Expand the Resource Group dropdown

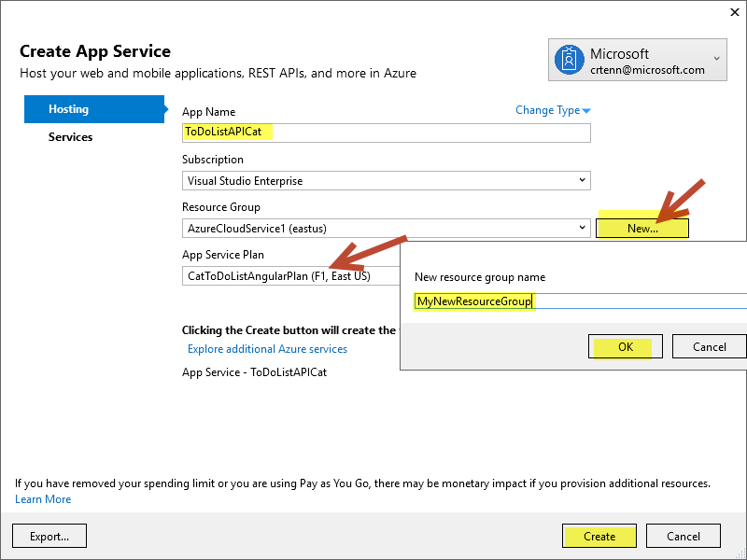click(386, 228)
